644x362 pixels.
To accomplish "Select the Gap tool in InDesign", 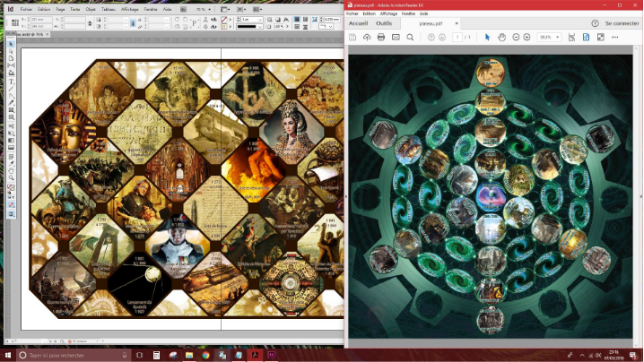I will [x=11, y=65].
